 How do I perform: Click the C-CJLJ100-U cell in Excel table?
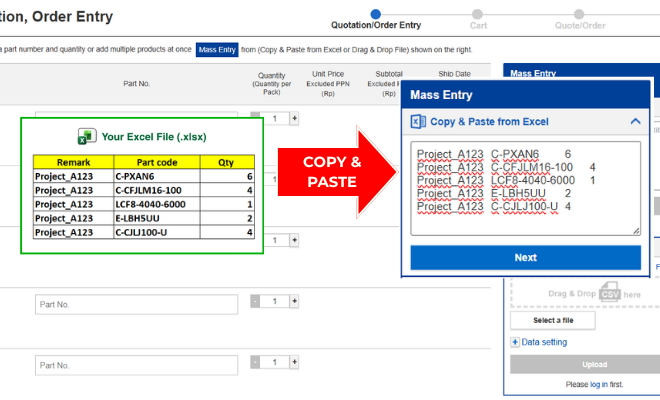157,232
